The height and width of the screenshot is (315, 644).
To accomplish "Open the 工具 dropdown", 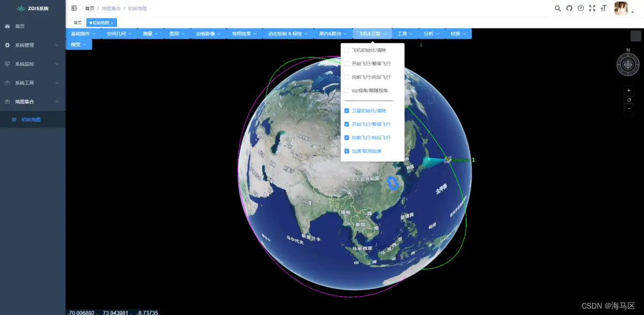I will (x=405, y=33).
